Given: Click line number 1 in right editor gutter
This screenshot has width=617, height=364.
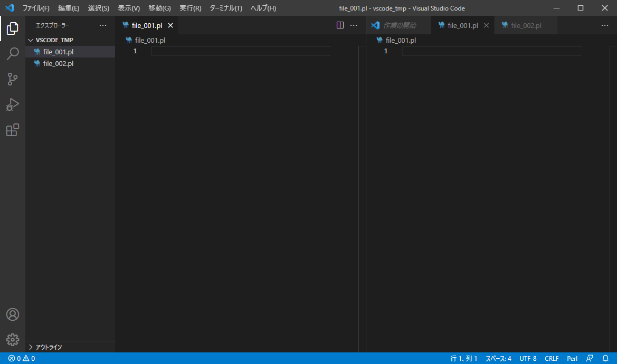Looking at the screenshot, I should (x=386, y=51).
